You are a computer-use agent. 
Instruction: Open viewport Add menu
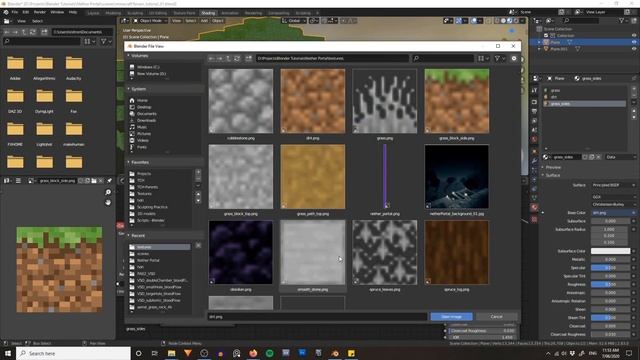click(x=204, y=20)
